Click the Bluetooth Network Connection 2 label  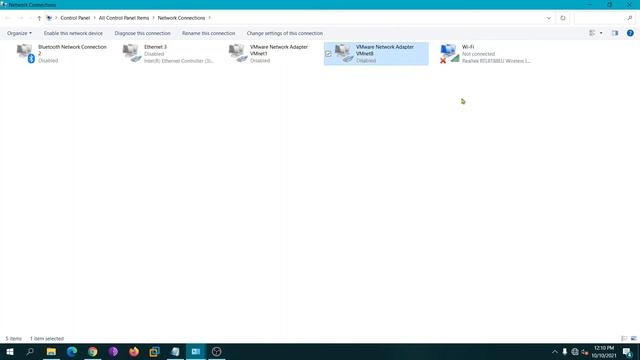[x=72, y=50]
